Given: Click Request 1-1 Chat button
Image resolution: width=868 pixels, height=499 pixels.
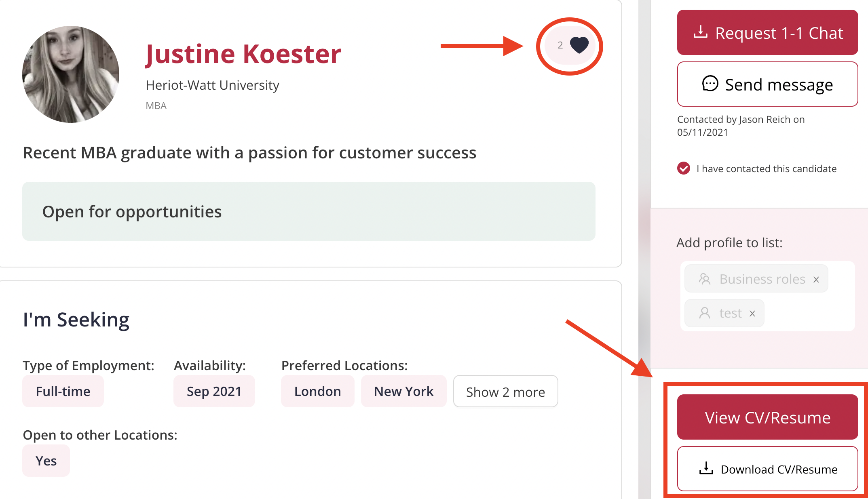Looking at the screenshot, I should (x=767, y=32).
